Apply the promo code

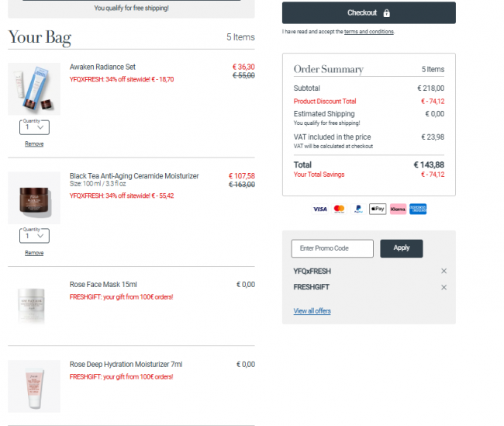pos(401,248)
